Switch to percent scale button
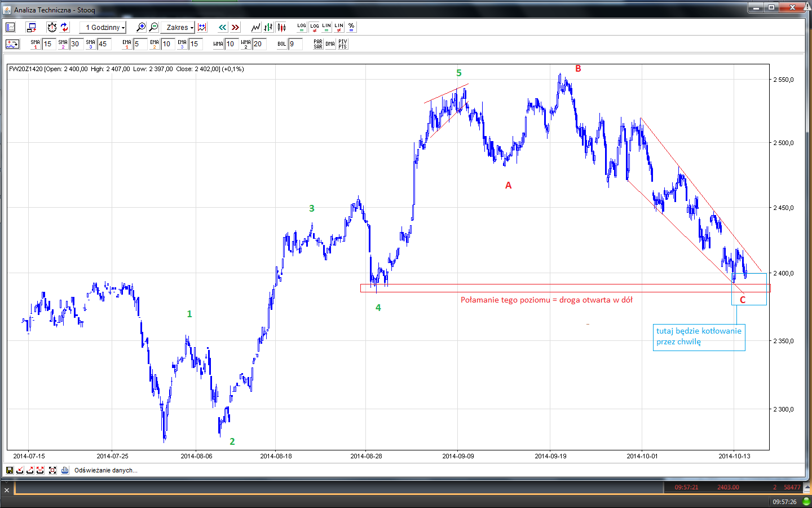The height and width of the screenshot is (508, 812). point(351,27)
